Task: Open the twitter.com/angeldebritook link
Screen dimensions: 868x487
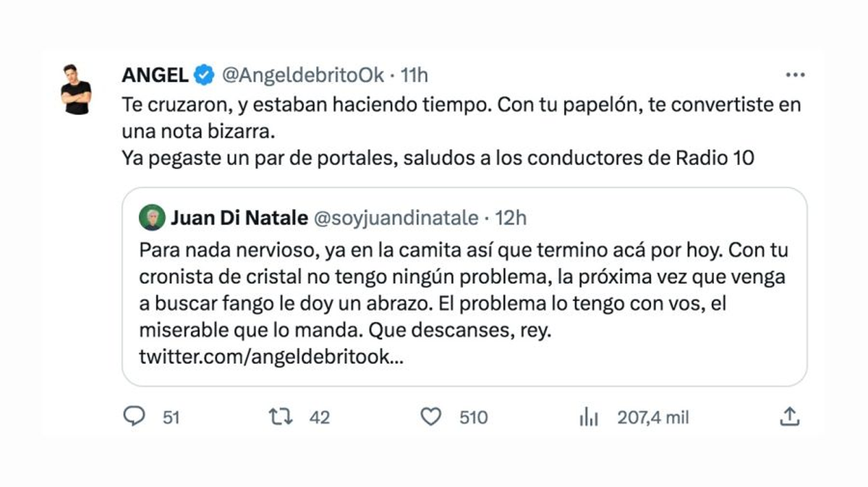Action: click(x=271, y=357)
